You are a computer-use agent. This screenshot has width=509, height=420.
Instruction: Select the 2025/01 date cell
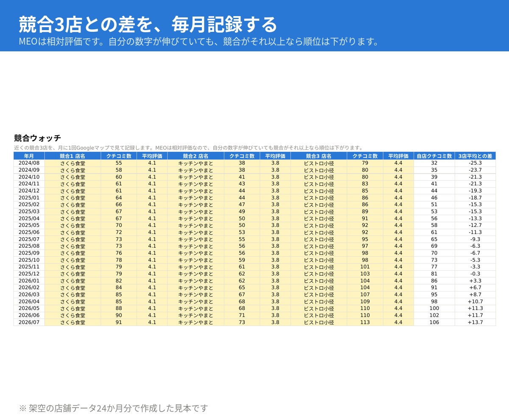click(29, 198)
